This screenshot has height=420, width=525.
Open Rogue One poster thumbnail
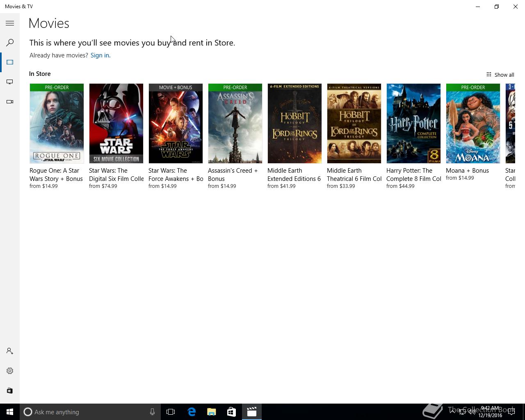57,123
